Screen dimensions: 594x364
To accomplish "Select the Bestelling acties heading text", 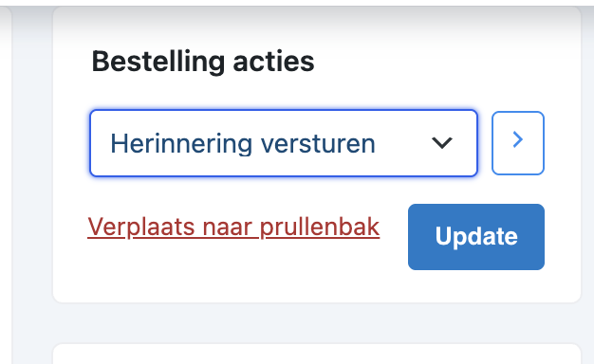I will click(203, 62).
